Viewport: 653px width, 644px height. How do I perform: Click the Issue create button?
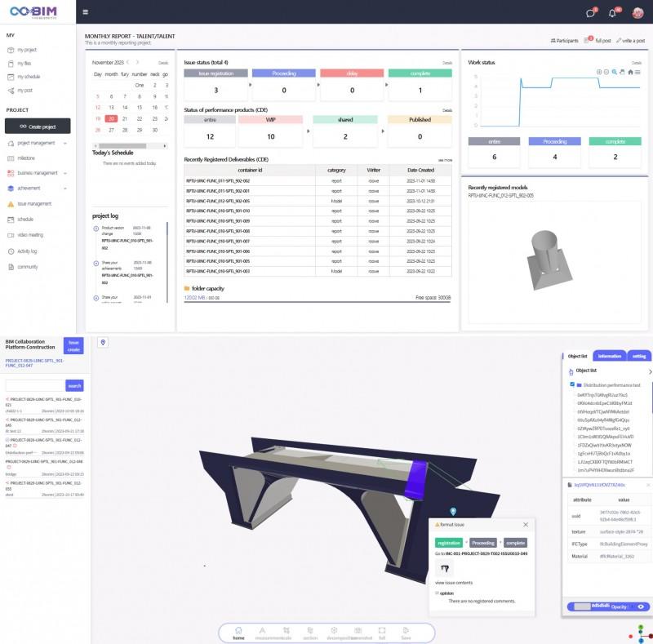tap(73, 346)
